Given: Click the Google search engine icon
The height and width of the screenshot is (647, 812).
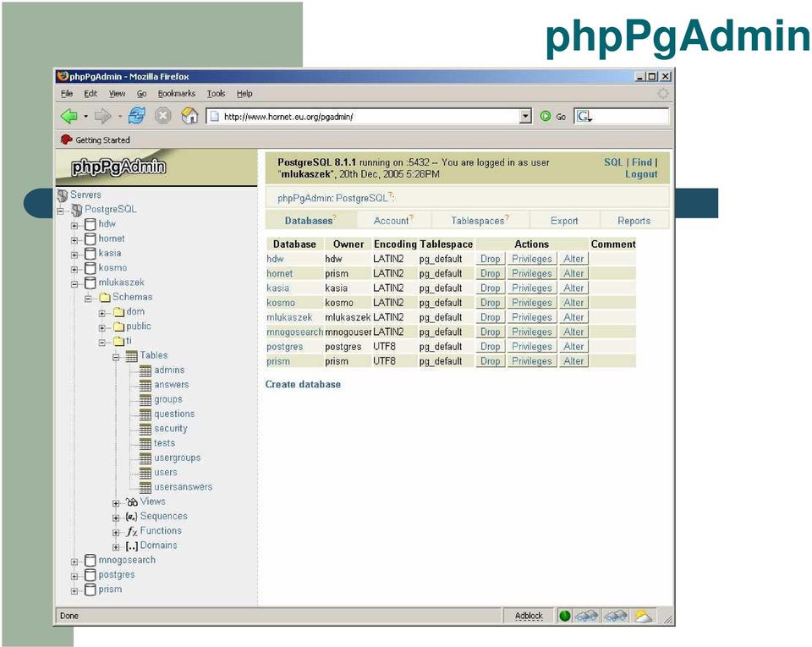Looking at the screenshot, I should tap(584, 117).
